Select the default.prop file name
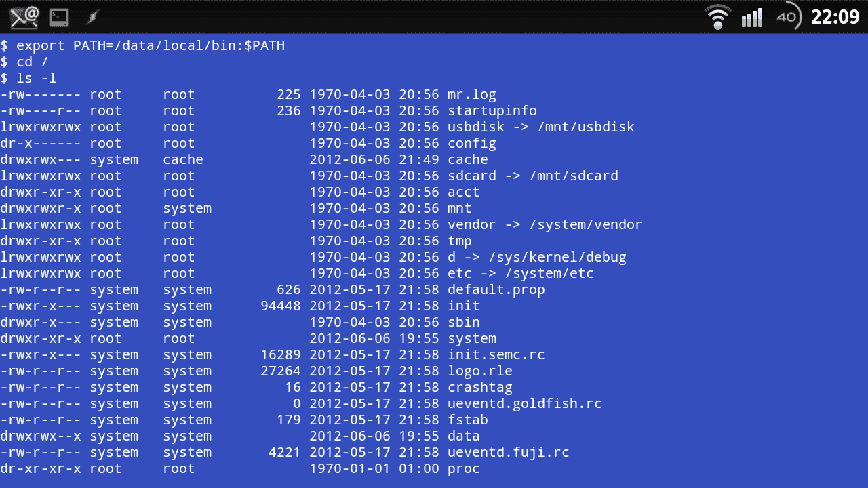The height and width of the screenshot is (488, 868). pyautogui.click(x=496, y=290)
